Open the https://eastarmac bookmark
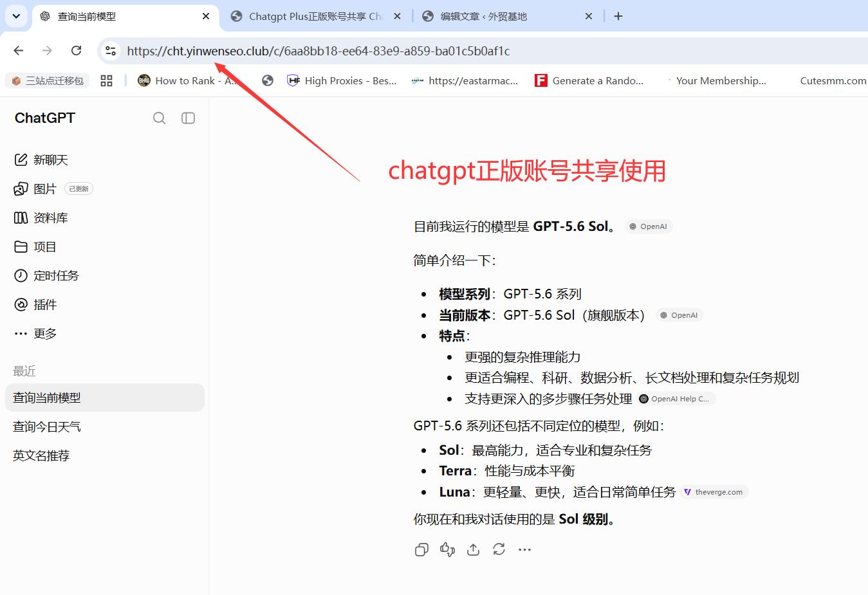 point(465,80)
